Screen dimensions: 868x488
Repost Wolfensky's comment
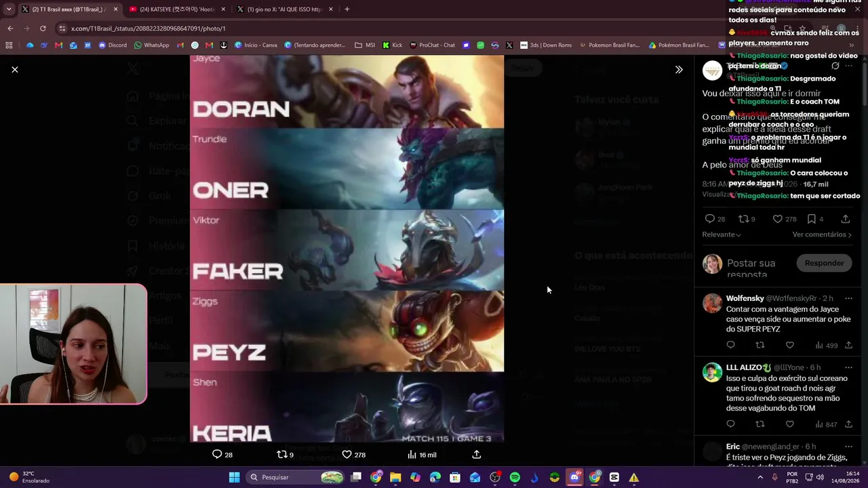tap(760, 345)
